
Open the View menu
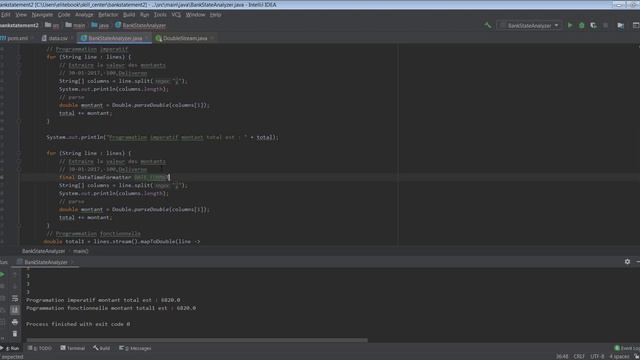tap(21, 15)
